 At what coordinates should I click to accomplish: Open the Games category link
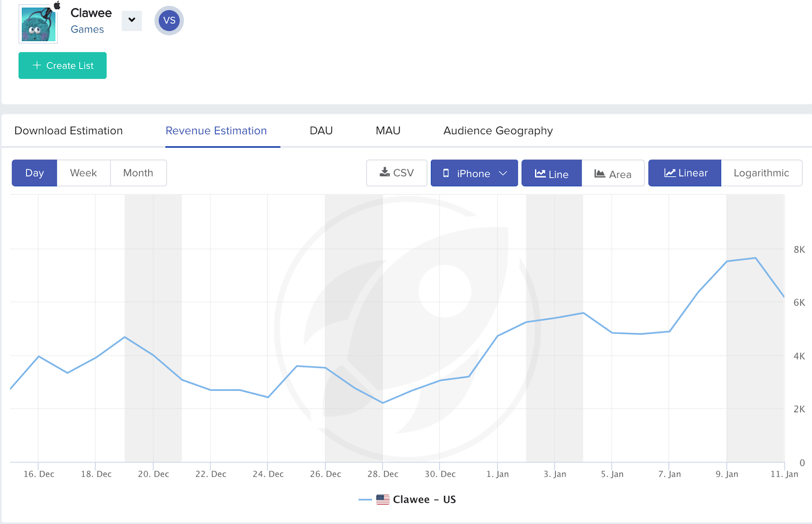click(x=87, y=29)
